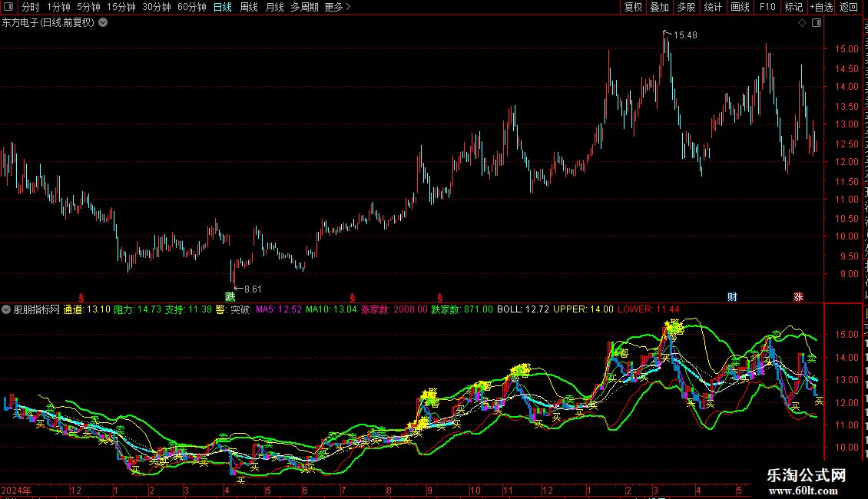Viewport: 868px width, 499px height.
Task: Open F10 company info
Action: pyautogui.click(x=767, y=7)
